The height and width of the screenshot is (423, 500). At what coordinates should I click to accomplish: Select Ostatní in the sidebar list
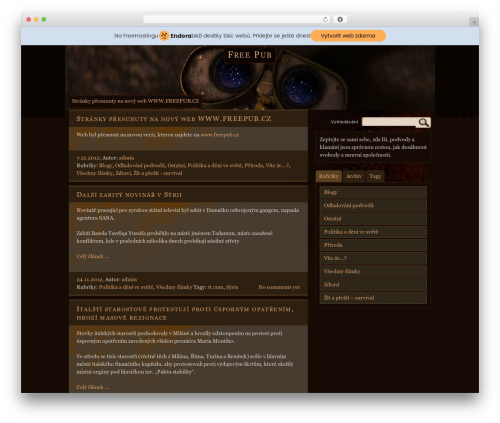(373, 219)
